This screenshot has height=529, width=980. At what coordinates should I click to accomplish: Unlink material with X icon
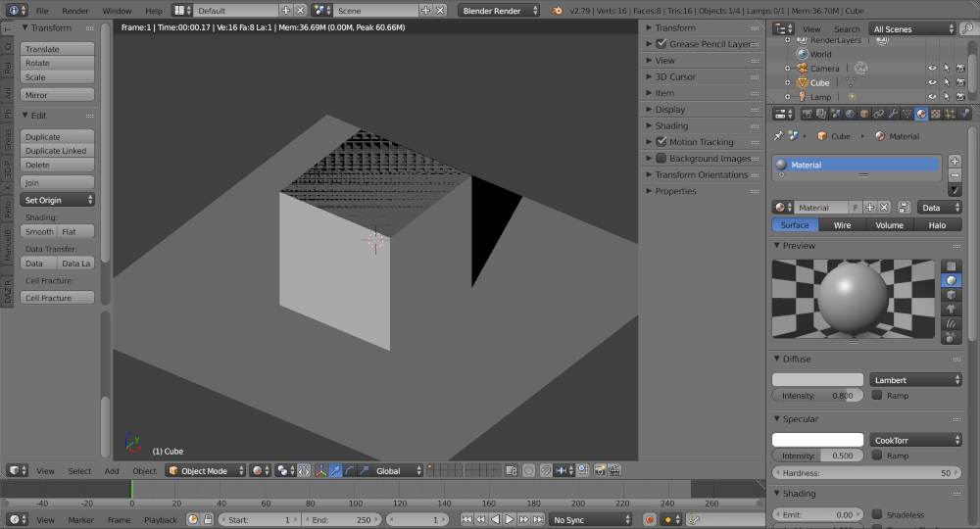[884, 208]
